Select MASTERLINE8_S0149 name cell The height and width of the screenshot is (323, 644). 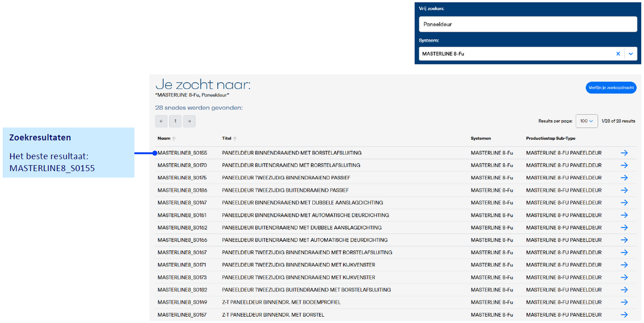coord(182,302)
